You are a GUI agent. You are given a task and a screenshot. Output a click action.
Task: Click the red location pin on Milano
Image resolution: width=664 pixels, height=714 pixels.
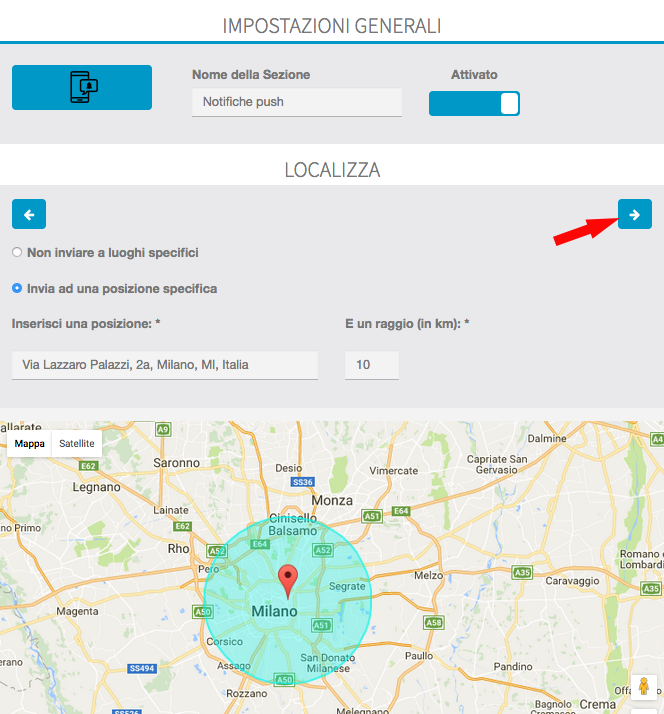coord(288,580)
